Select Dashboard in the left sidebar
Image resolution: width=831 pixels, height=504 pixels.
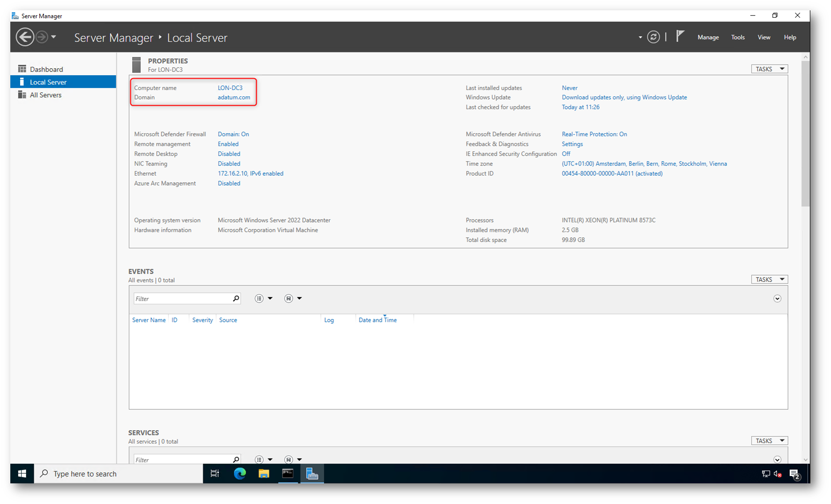coord(46,69)
